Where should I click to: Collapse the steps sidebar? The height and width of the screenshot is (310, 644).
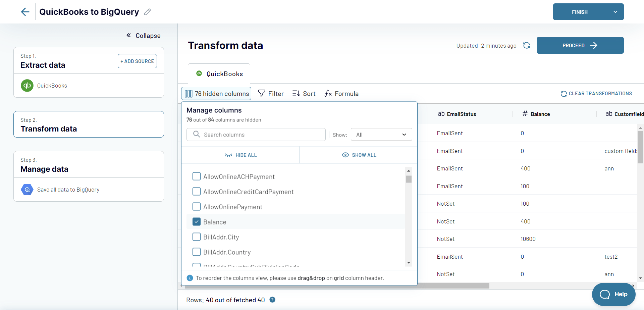(x=143, y=36)
